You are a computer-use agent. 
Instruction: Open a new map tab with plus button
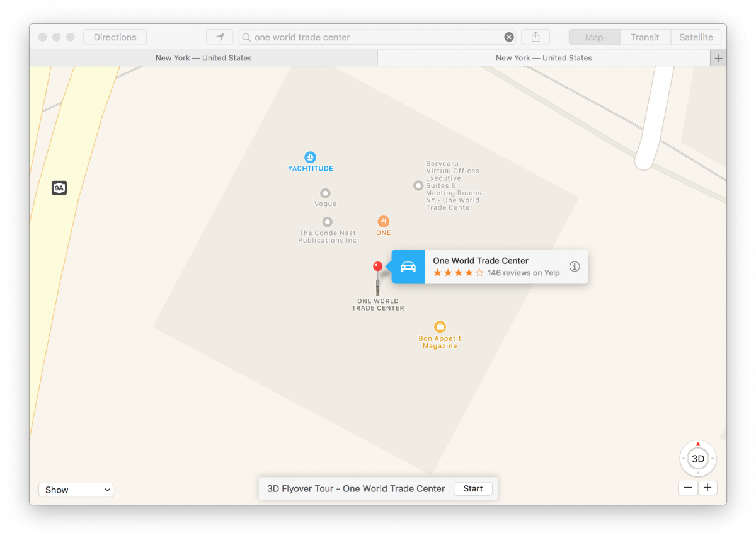[x=718, y=57]
